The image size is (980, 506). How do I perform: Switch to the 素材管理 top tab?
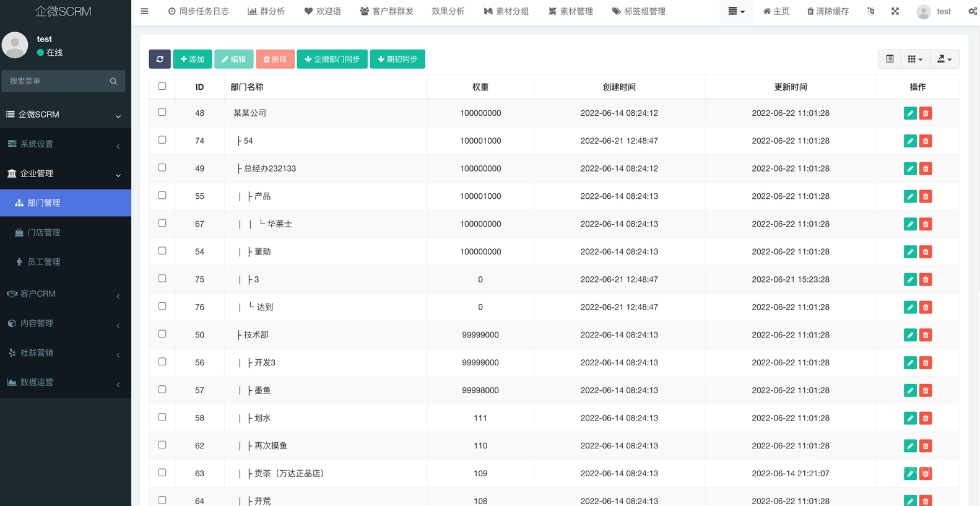pyautogui.click(x=570, y=11)
